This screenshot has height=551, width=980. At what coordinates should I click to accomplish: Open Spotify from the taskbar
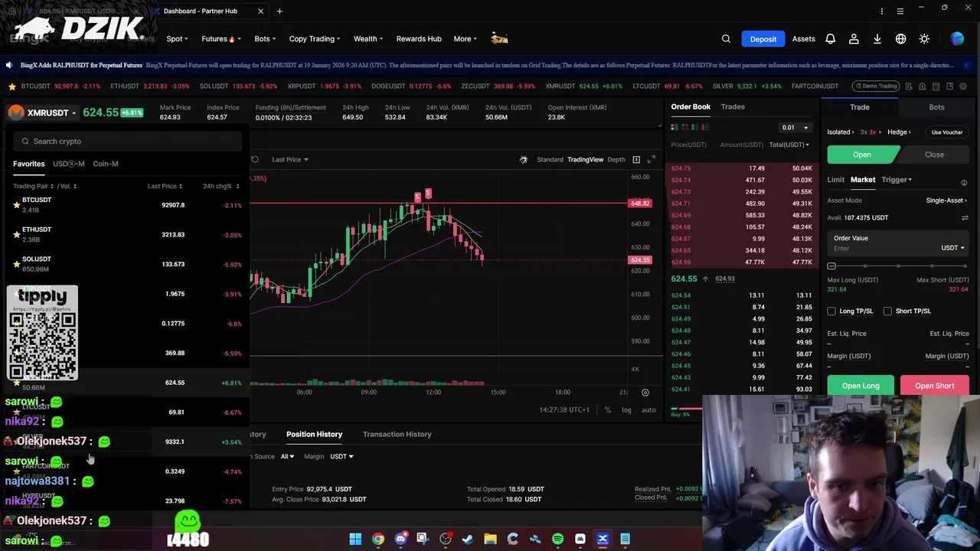[x=557, y=539]
